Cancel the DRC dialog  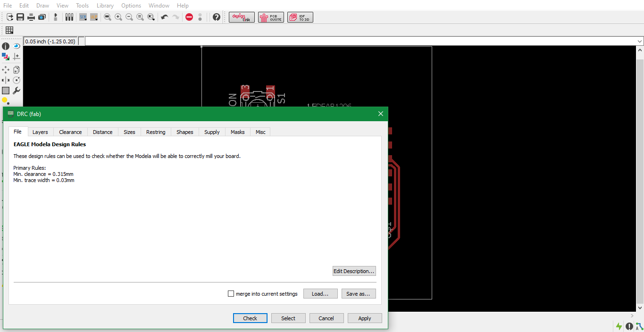tap(326, 318)
